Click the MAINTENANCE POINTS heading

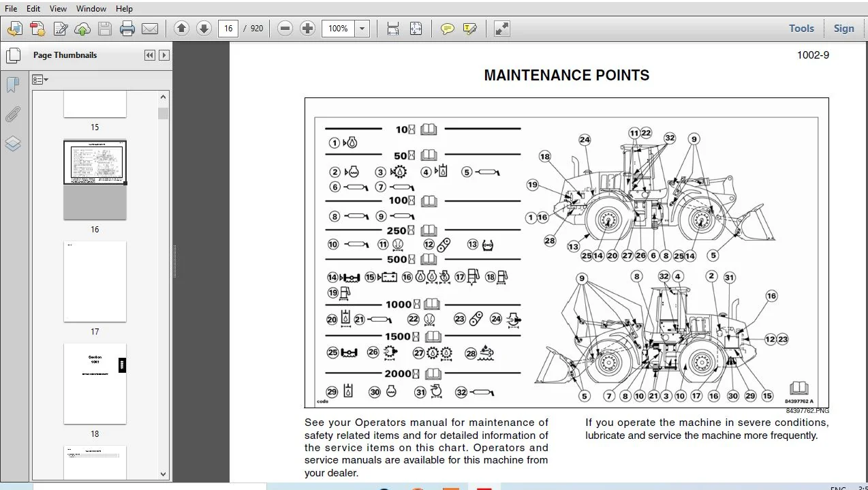tap(567, 76)
